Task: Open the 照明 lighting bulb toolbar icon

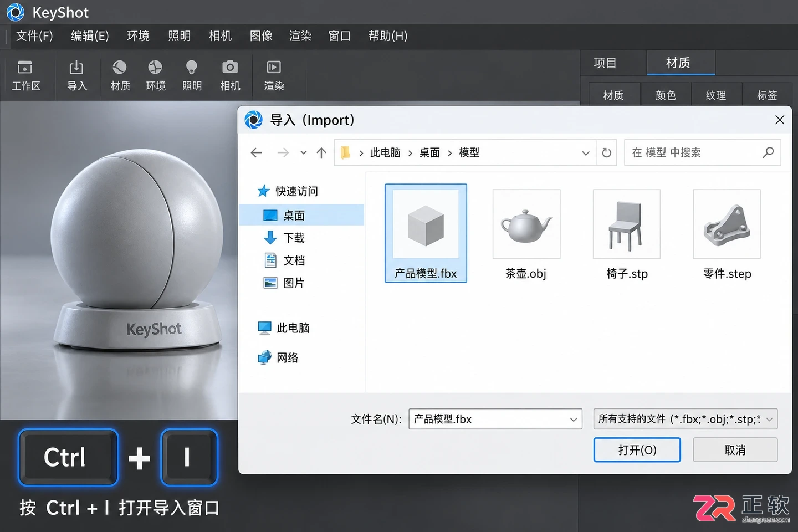Action: tap(192, 75)
